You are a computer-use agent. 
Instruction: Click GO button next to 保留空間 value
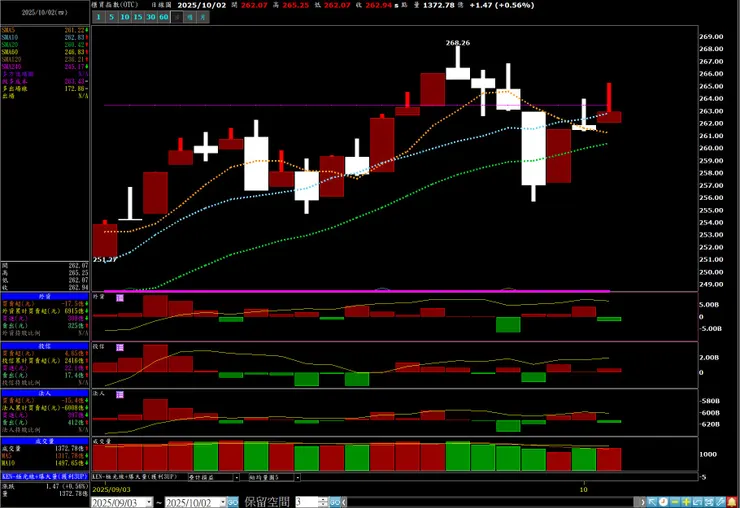(335, 502)
